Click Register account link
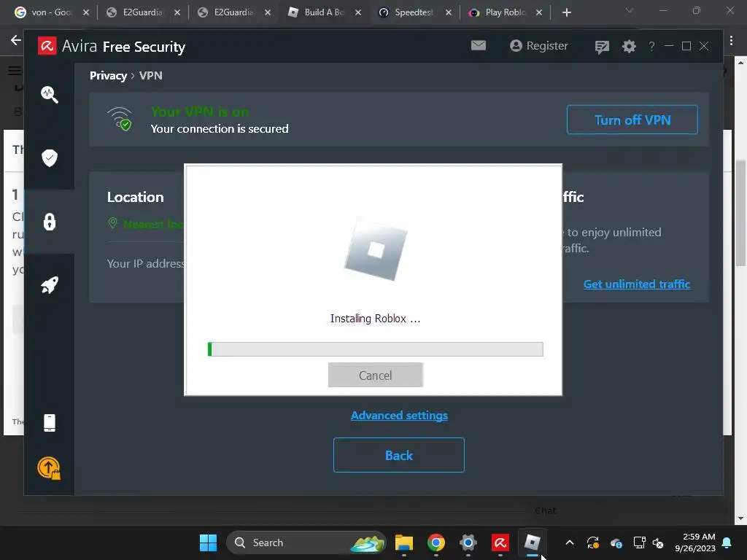 coord(539,46)
